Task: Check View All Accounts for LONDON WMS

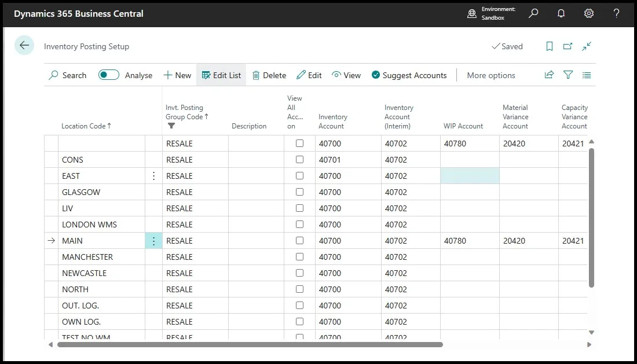Action: coord(299,225)
